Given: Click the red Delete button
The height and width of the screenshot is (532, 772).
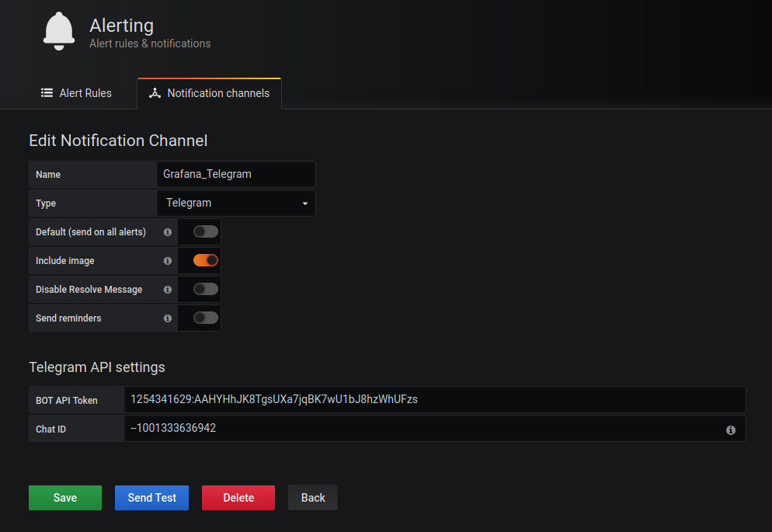Looking at the screenshot, I should click(x=238, y=498).
